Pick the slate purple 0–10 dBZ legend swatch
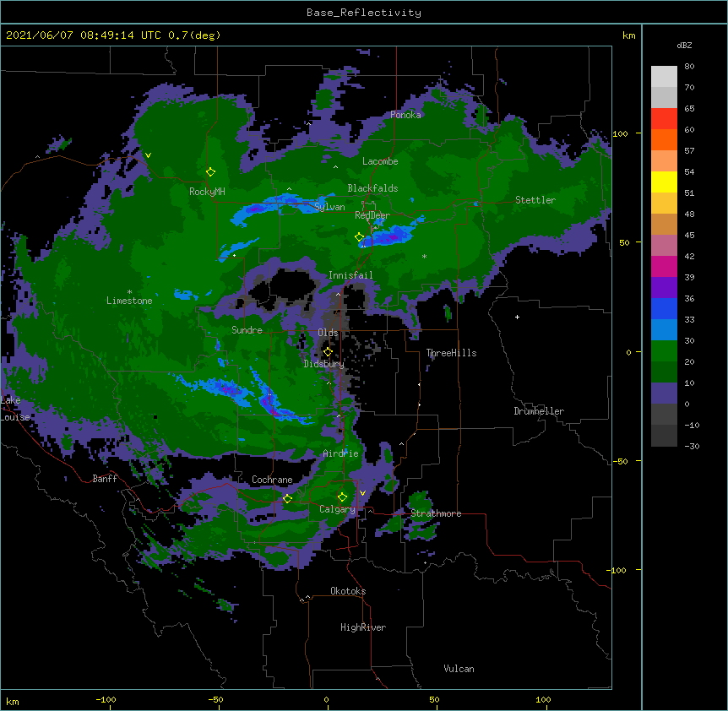728x711 pixels. (x=664, y=393)
